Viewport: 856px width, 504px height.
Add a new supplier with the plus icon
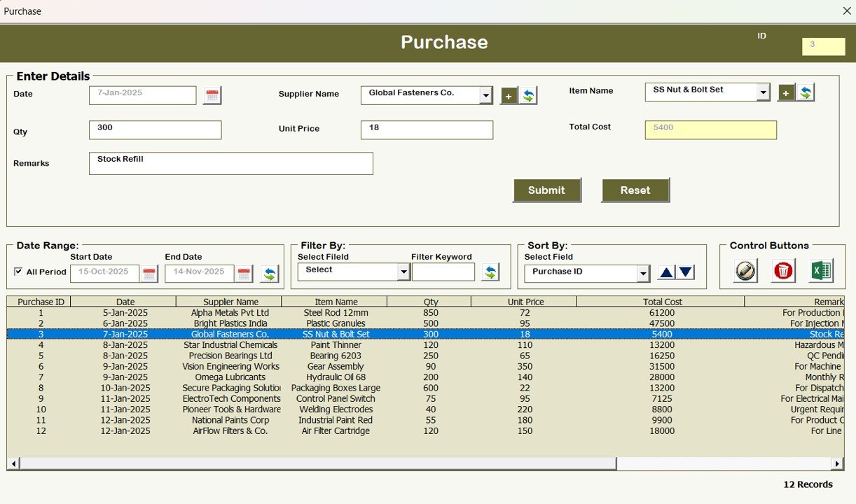tap(509, 95)
